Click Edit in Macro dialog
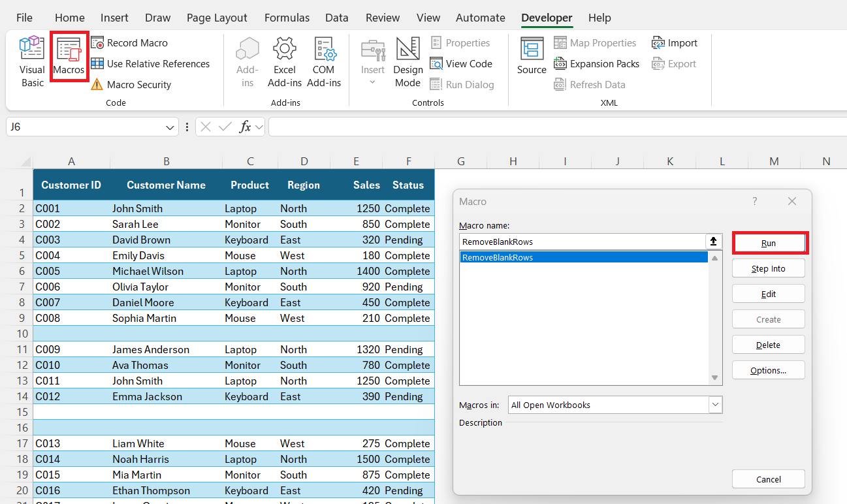This screenshot has height=504, width=847. [769, 294]
